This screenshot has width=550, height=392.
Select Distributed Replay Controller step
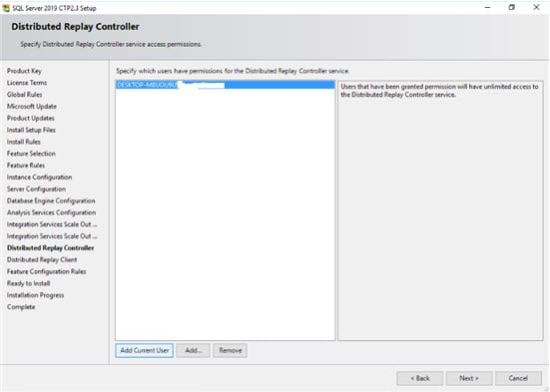pyautogui.click(x=51, y=248)
